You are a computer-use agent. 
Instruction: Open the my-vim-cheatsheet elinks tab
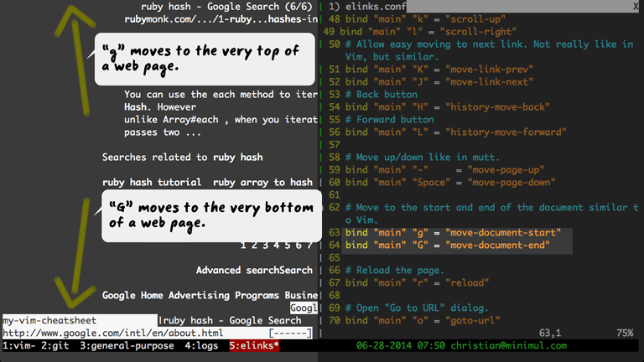click(x=80, y=321)
